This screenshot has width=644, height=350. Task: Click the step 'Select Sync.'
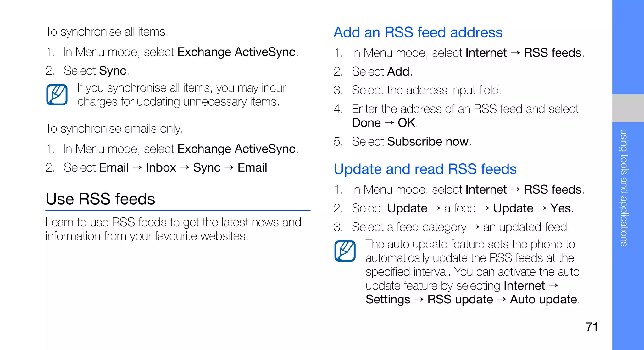click(x=87, y=71)
